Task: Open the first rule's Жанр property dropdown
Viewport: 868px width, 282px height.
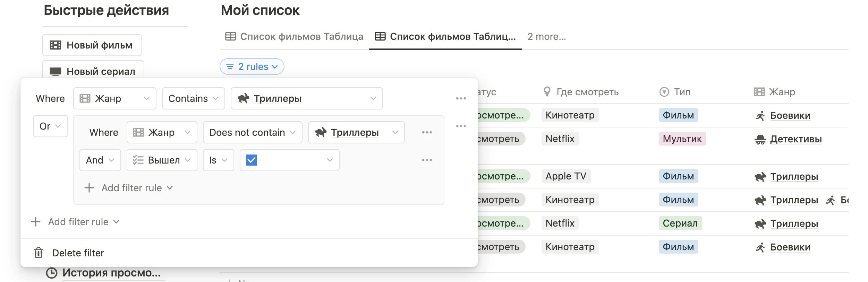Action: click(x=115, y=98)
